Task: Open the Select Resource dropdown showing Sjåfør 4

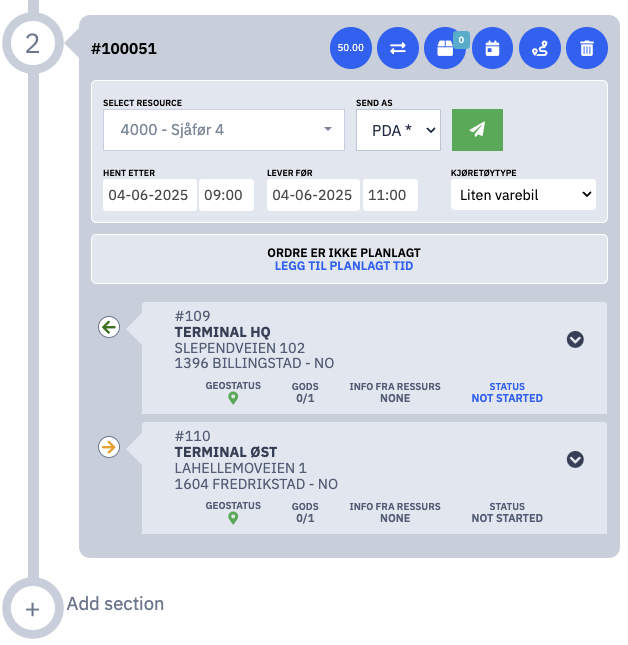Action: pyautogui.click(x=224, y=130)
